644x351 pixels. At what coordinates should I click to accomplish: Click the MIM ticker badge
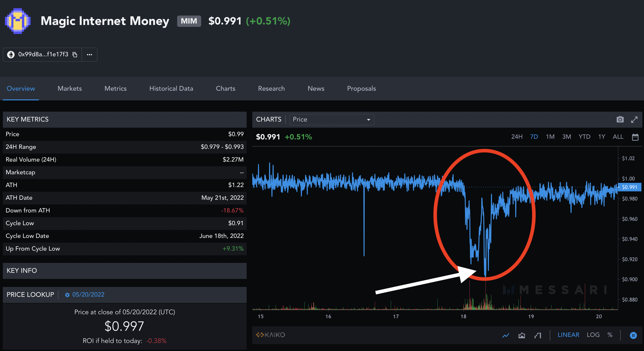[189, 21]
